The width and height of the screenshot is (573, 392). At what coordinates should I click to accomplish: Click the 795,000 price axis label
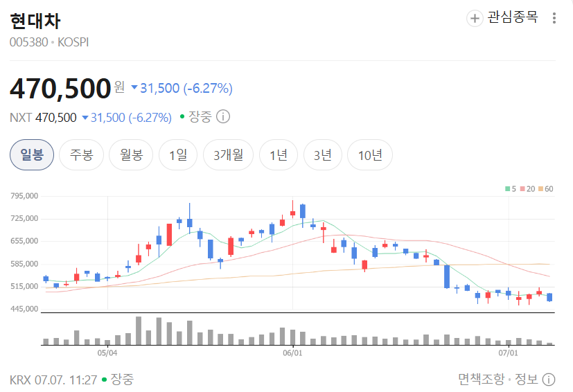tap(24, 196)
